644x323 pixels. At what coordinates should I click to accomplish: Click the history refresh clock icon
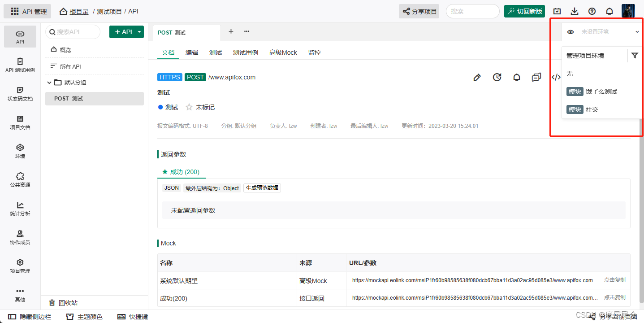[497, 77]
